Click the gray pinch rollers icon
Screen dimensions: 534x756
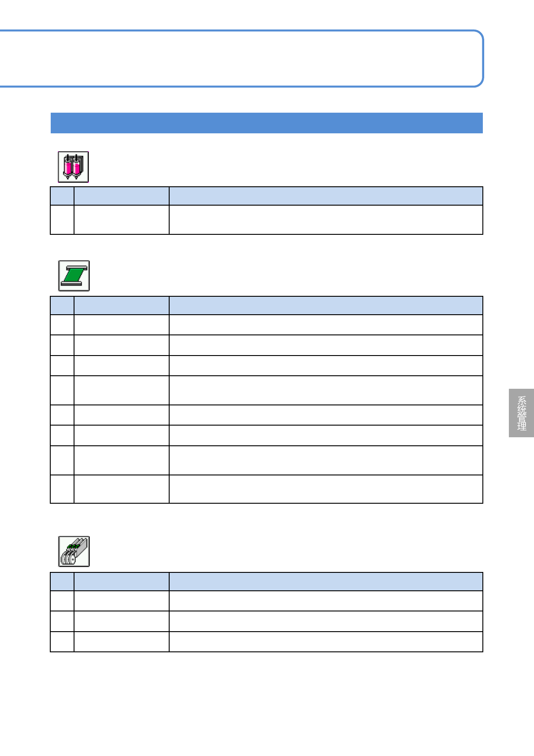coord(74,551)
